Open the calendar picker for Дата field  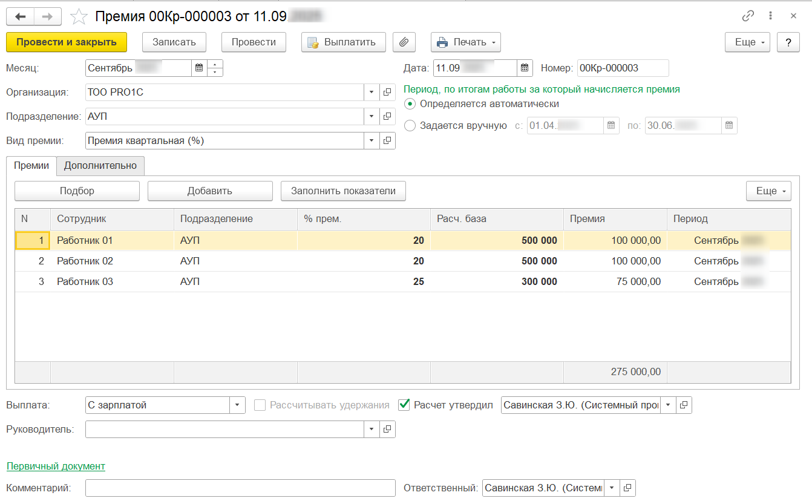[x=525, y=68]
